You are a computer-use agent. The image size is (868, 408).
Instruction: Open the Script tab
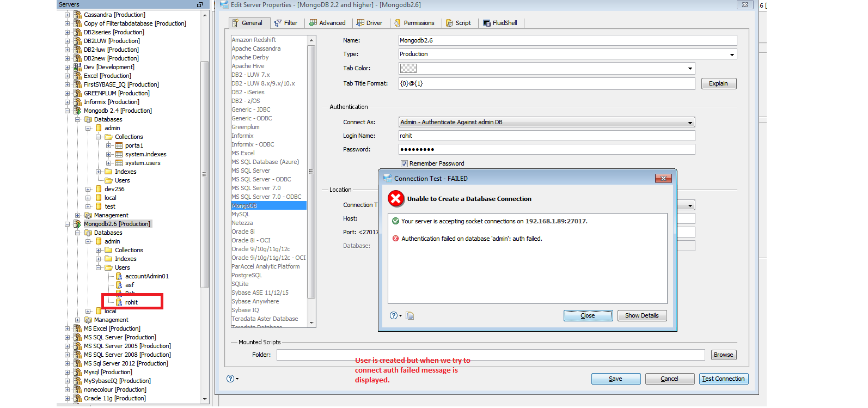[459, 23]
